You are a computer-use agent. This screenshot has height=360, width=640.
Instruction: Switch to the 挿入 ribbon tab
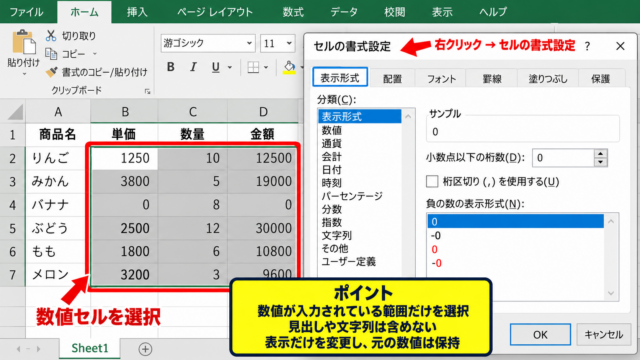137,12
